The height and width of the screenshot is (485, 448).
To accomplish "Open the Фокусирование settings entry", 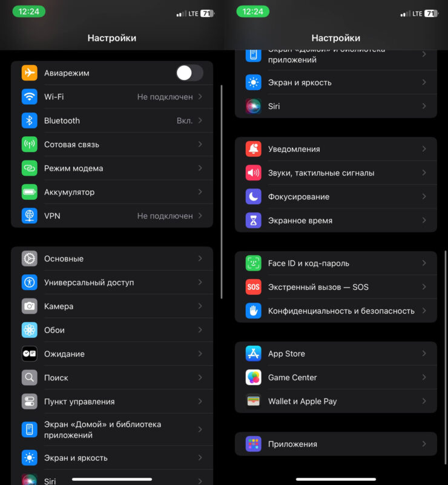I will click(298, 197).
